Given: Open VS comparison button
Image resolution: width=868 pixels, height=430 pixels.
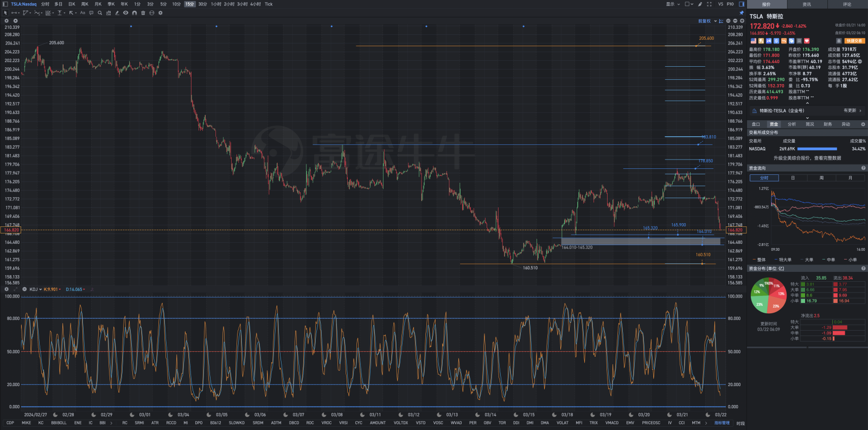Looking at the screenshot, I should [720, 4].
